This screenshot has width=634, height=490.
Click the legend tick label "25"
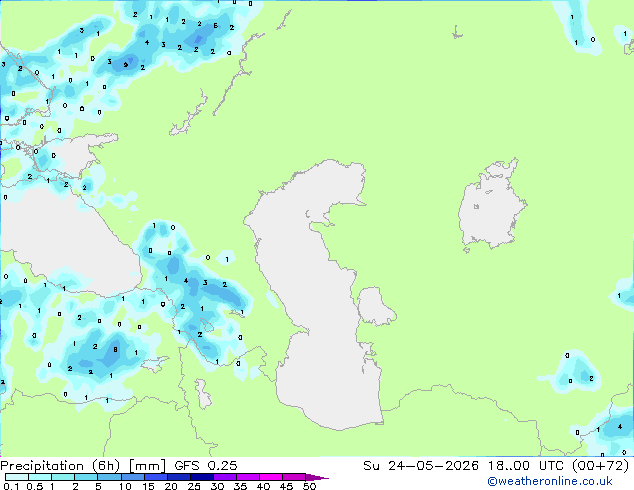[x=194, y=486]
